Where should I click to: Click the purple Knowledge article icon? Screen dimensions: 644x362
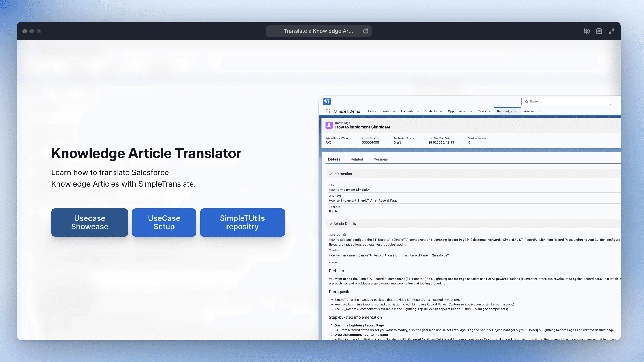click(329, 125)
